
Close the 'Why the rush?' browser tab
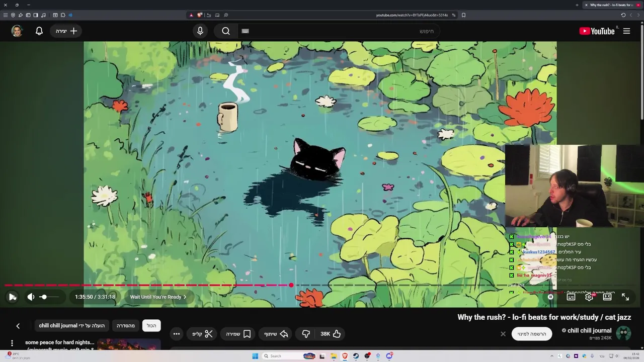click(x=586, y=5)
